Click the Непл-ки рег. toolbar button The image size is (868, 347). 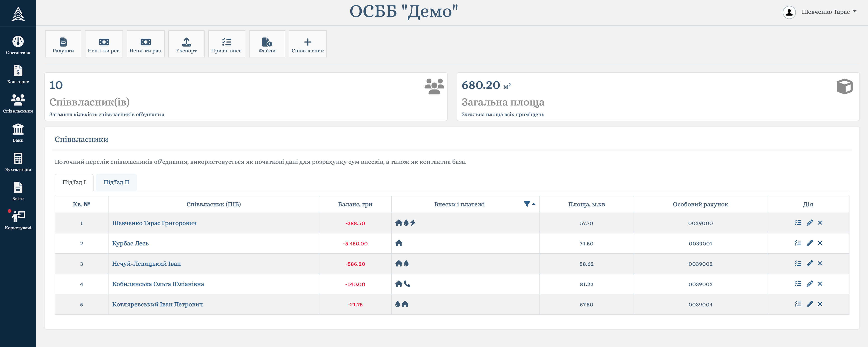click(x=104, y=44)
